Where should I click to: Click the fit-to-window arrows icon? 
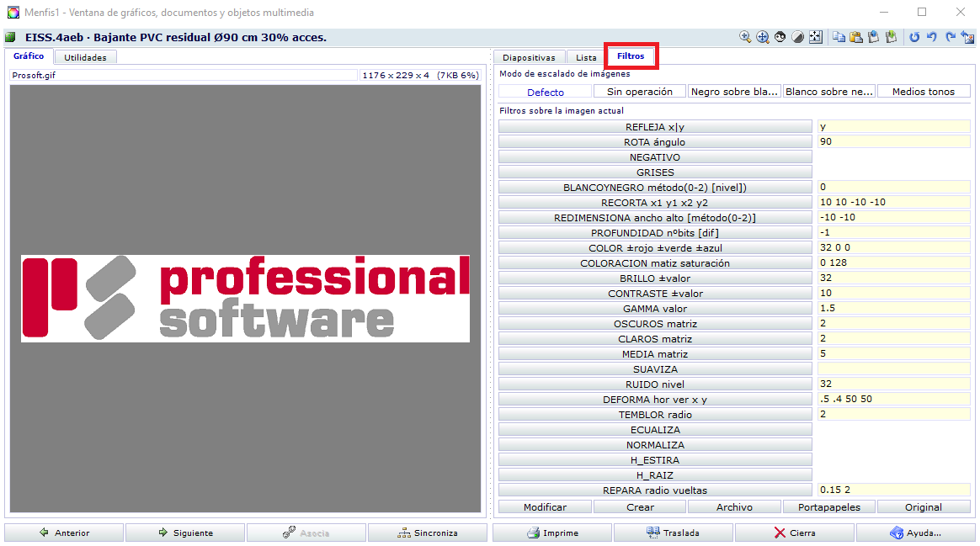(x=816, y=38)
